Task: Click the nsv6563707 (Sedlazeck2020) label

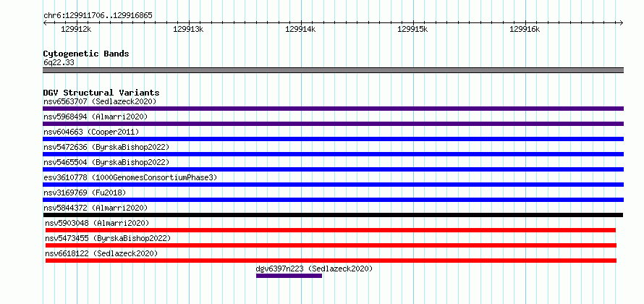Action: click(x=100, y=101)
